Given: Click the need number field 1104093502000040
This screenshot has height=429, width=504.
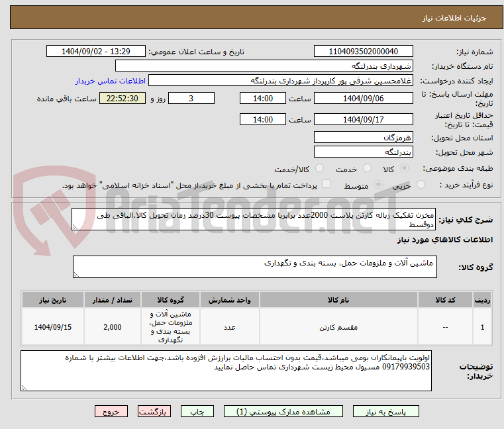Looking at the screenshot, I should (x=363, y=52).
